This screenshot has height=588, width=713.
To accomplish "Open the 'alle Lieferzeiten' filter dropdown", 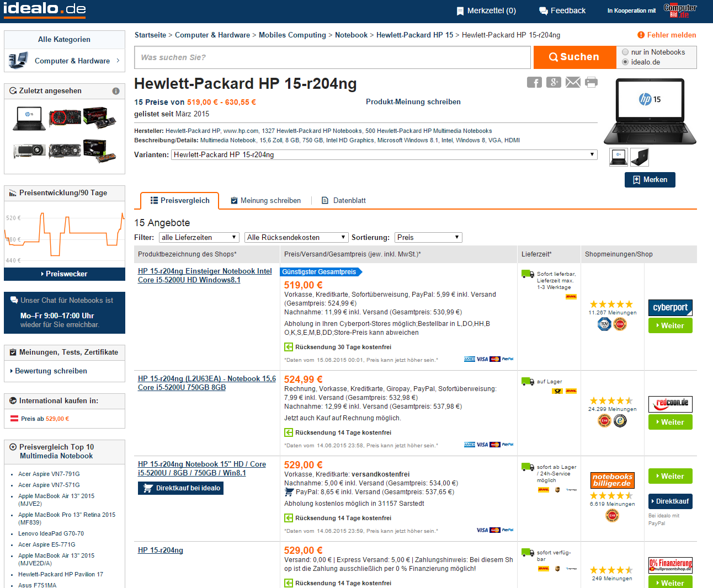I will pos(199,237).
